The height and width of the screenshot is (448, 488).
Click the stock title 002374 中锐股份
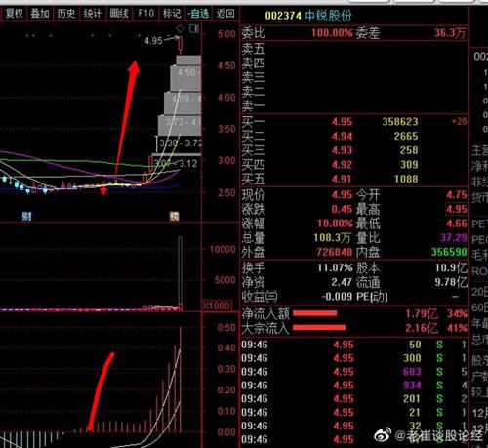[x=308, y=16]
